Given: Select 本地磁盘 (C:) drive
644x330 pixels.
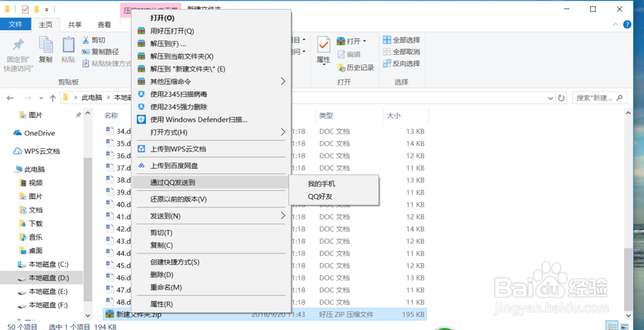Looking at the screenshot, I should 44,264.
